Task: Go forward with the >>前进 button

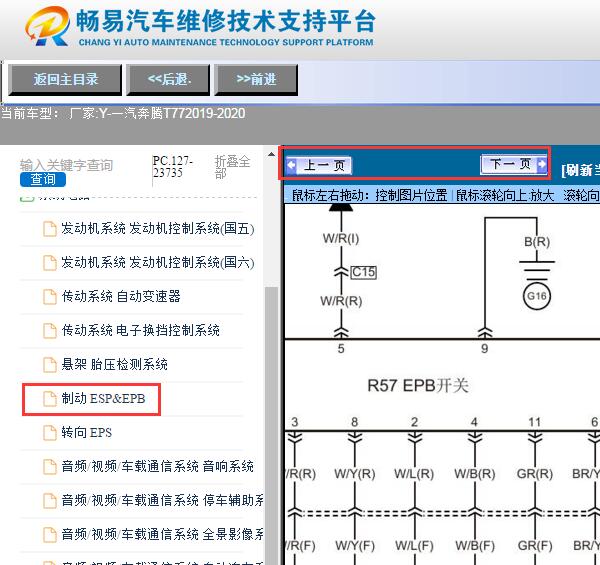Action: (256, 80)
